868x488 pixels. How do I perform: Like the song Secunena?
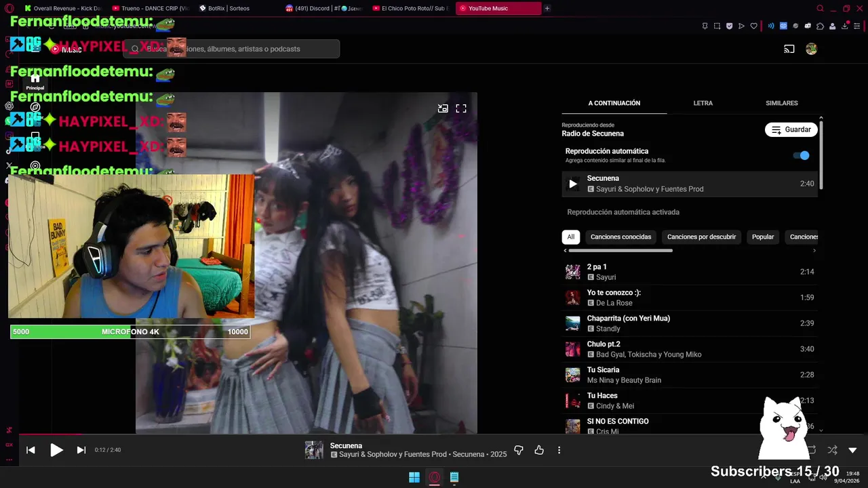pos(539,450)
